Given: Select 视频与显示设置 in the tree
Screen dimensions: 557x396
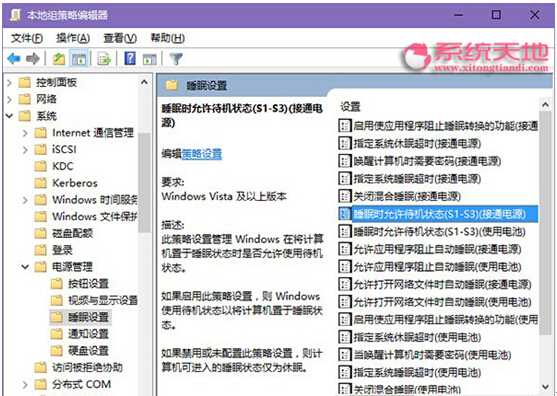Looking at the screenshot, I should tap(103, 300).
